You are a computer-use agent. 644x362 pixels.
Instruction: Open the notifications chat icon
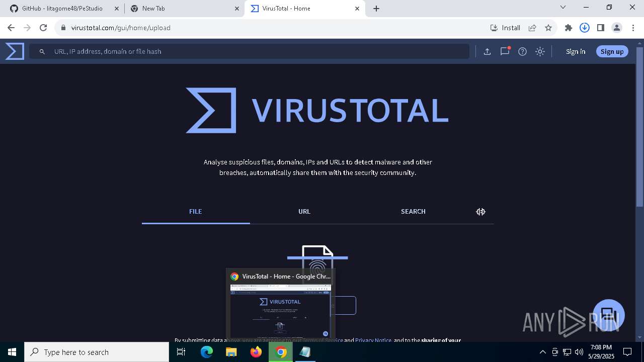505,51
